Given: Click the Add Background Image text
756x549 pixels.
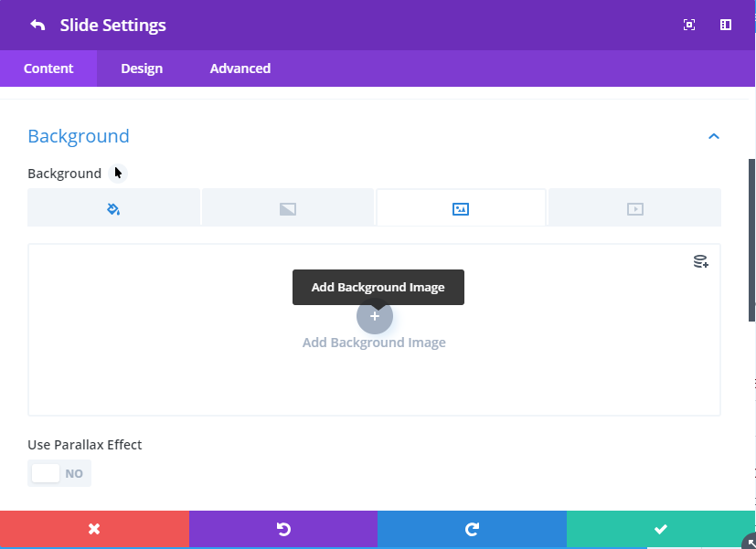Looking at the screenshot, I should [374, 343].
